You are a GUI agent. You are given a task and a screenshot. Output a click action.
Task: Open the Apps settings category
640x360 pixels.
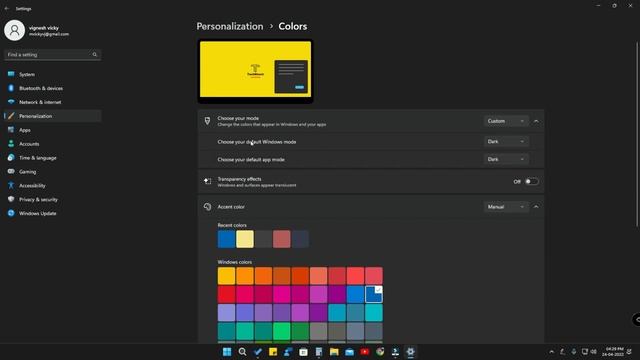(x=52, y=130)
